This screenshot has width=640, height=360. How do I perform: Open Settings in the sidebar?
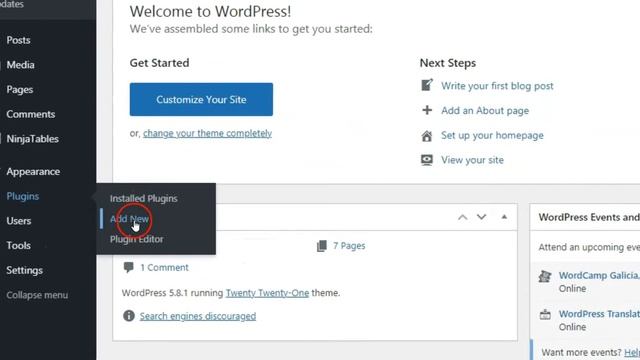coord(24,270)
